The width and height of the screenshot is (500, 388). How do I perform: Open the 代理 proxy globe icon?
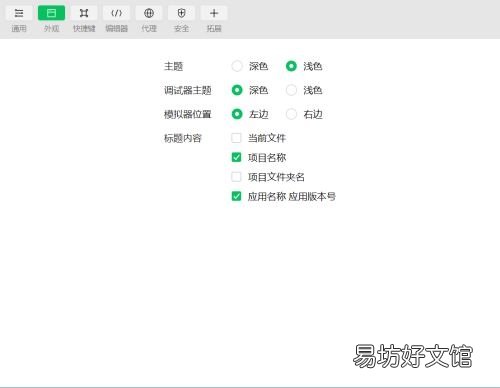tap(149, 13)
